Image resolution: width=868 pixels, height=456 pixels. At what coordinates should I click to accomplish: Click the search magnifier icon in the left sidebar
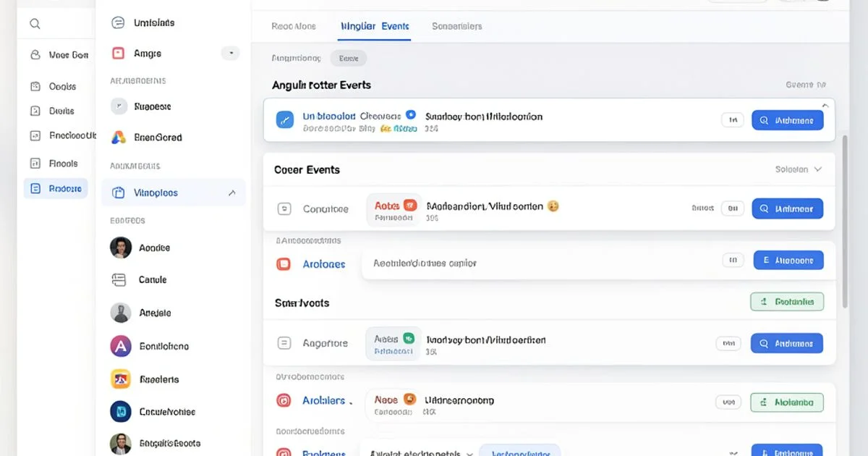coord(35,24)
